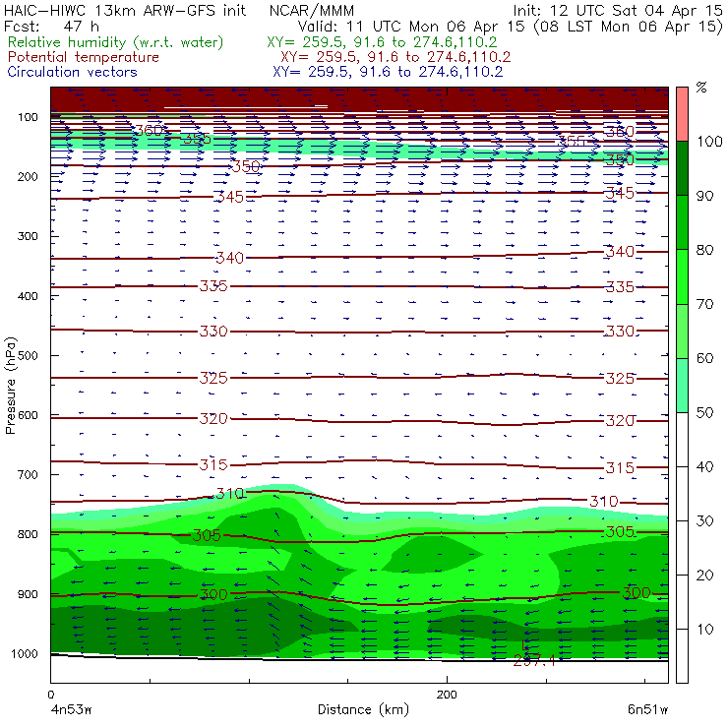The width and height of the screenshot is (728, 728).
Task: Click the 600 hPa pressure axis tick label
Action: [x=28, y=415]
